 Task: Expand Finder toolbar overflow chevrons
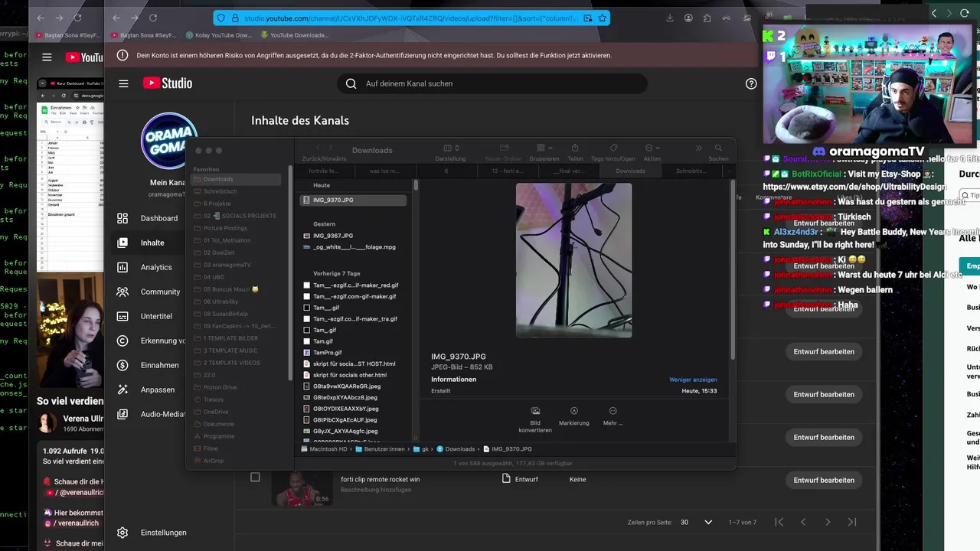(x=698, y=148)
